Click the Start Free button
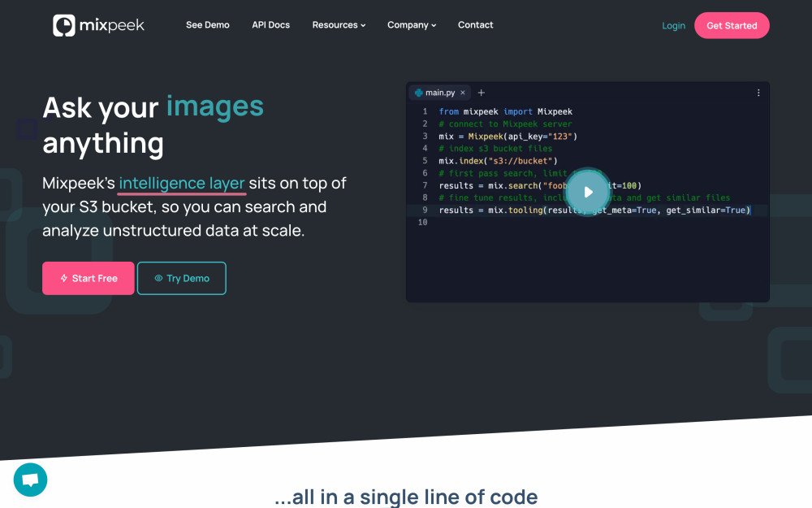Viewport: 812px width, 508px height. 89,278
